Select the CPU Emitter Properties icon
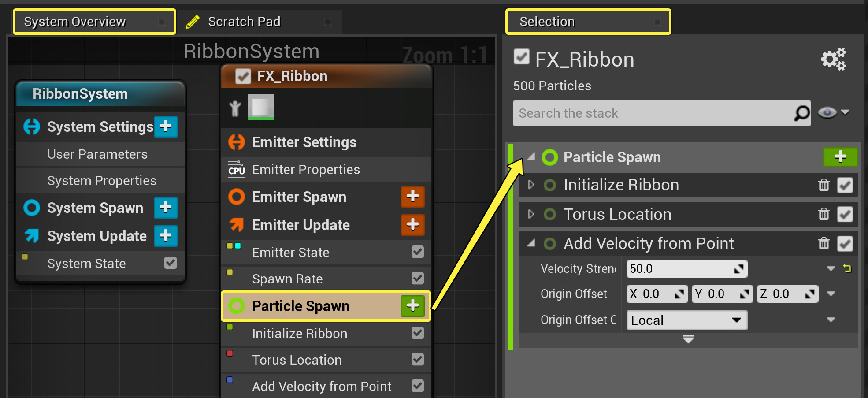Viewport: 868px width, 398px height. click(236, 169)
